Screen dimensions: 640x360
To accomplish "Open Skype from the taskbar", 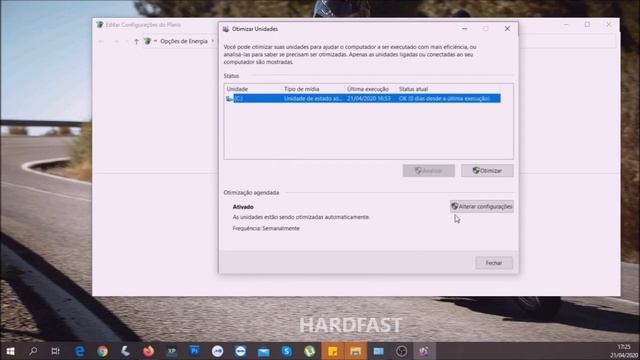I will coord(287,351).
